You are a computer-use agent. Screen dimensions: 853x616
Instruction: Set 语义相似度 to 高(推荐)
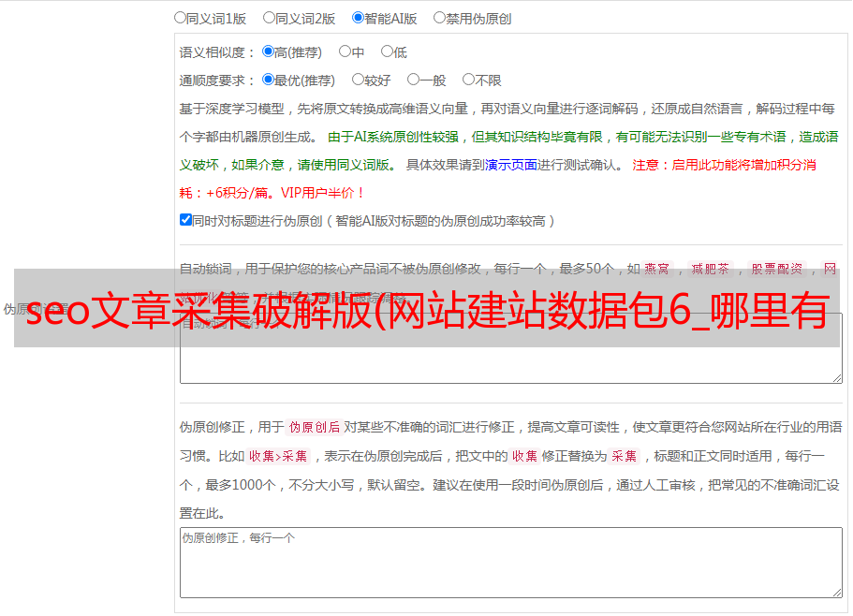268,51
